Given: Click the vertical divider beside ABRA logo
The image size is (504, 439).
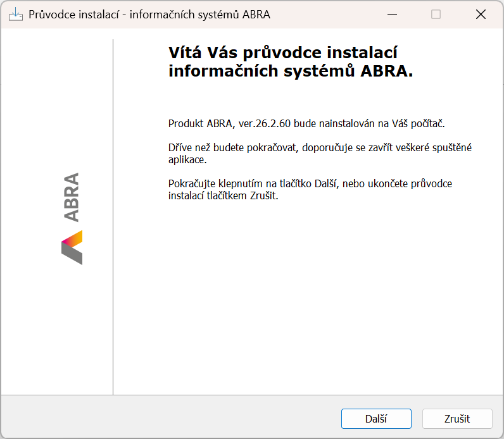Looking at the screenshot, I should point(113,217).
